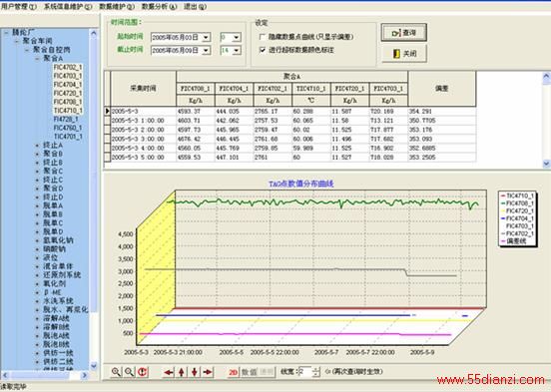Collapse the 聚合A tree node

(x=37, y=58)
